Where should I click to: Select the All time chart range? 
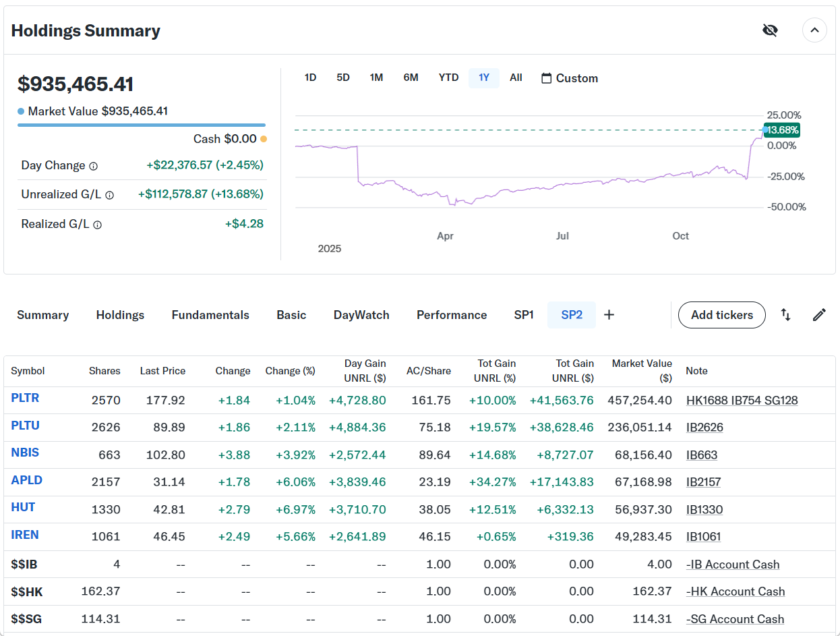[x=516, y=78]
